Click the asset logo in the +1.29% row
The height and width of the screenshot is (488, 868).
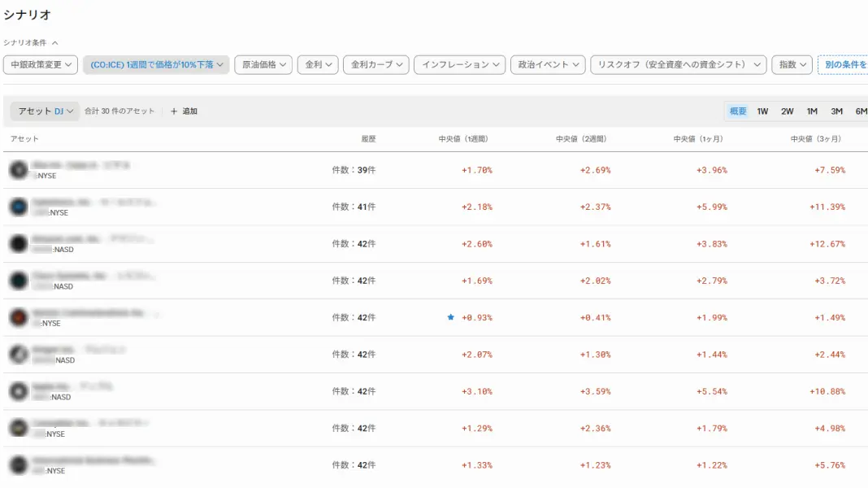pyautogui.click(x=18, y=428)
